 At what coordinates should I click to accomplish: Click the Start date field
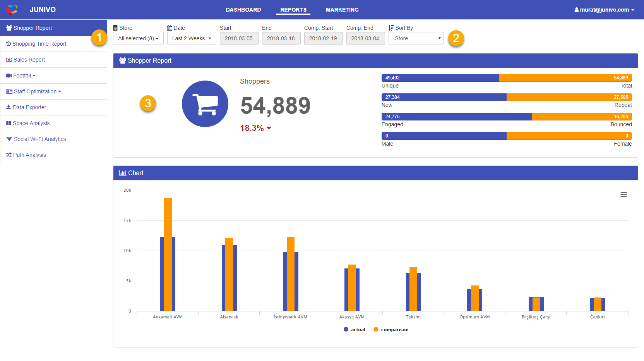tap(239, 38)
